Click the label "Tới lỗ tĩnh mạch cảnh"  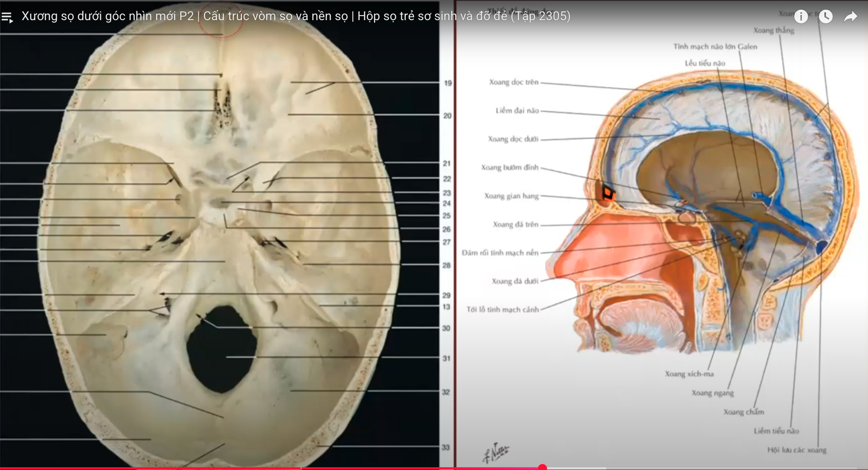503,309
